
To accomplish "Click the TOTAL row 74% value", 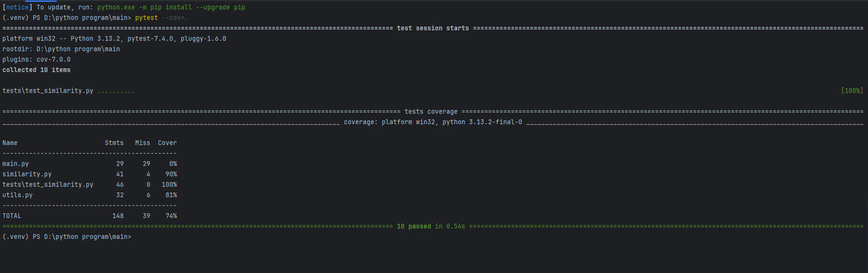I will [171, 216].
